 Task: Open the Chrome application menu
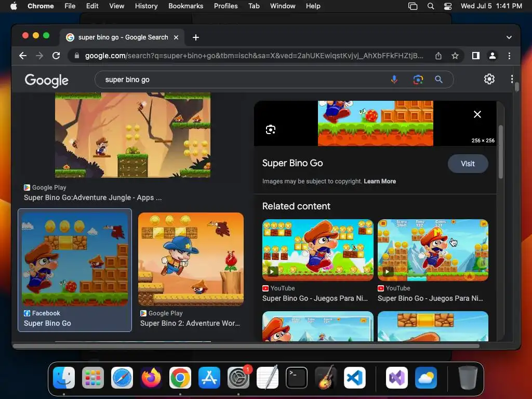coord(41,6)
